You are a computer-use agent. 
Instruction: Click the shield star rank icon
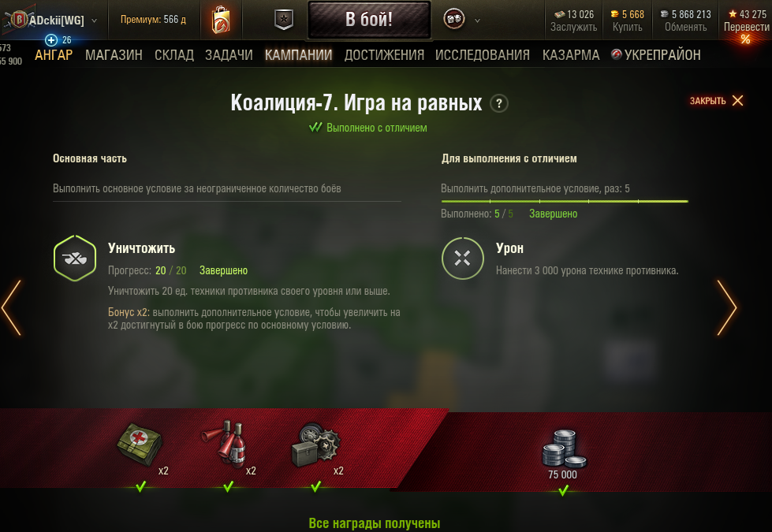pos(284,20)
